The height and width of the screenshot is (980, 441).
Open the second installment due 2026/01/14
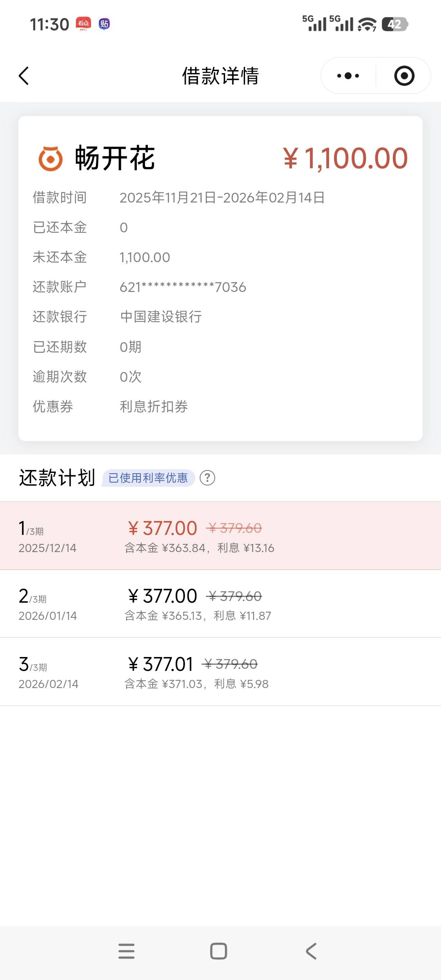220,604
